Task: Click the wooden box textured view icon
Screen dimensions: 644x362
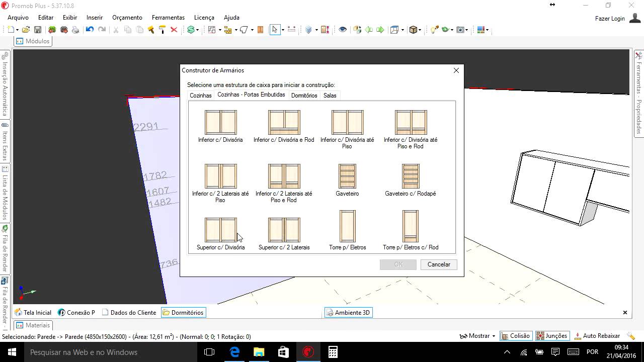Action: point(413,30)
